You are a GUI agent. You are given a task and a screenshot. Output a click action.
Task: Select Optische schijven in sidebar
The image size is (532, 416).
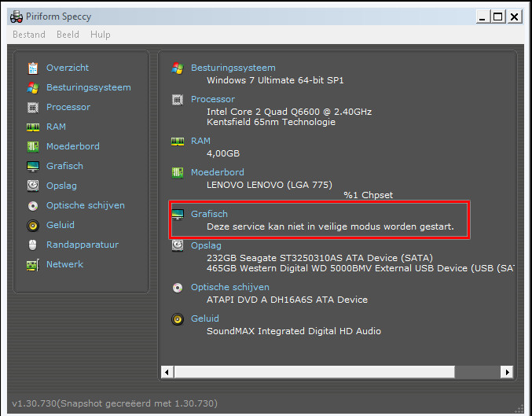86,205
